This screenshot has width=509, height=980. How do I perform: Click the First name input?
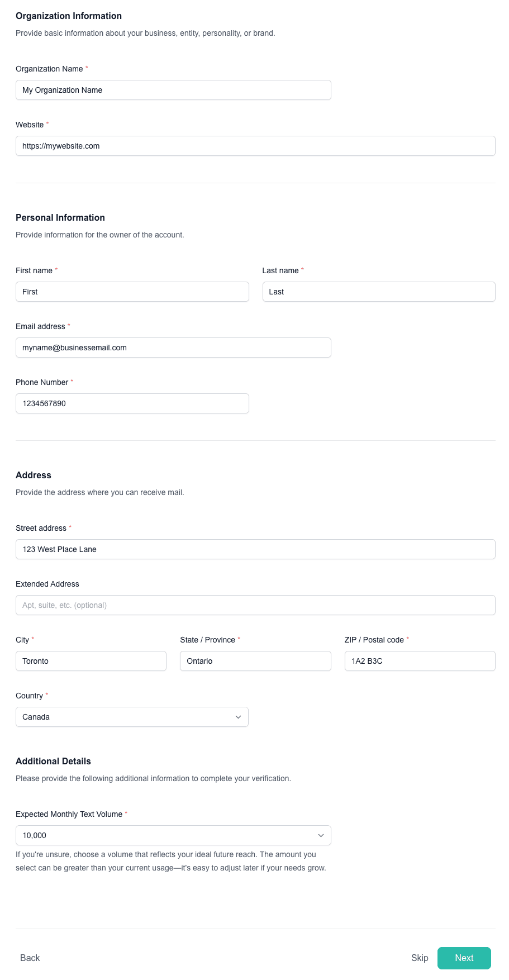point(132,292)
